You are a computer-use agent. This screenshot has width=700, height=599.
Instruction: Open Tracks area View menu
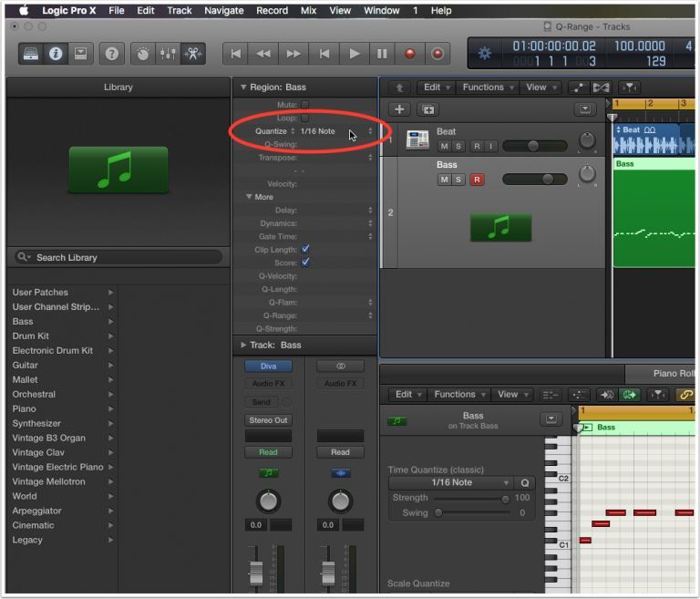click(x=540, y=88)
